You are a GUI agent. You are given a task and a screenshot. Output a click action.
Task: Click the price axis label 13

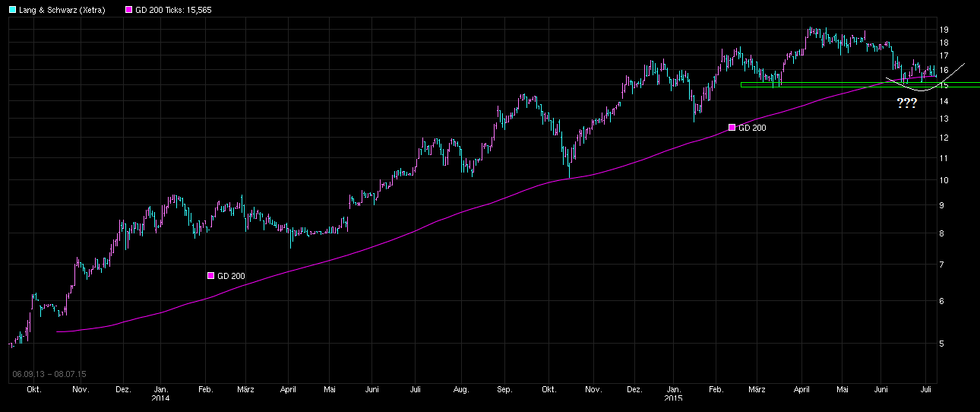pyautogui.click(x=944, y=119)
